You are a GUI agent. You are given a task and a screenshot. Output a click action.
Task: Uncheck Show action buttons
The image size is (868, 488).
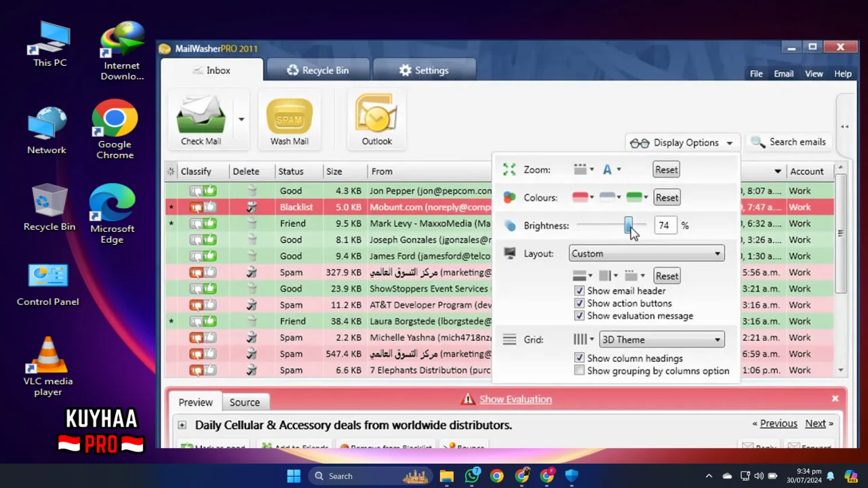(x=579, y=304)
